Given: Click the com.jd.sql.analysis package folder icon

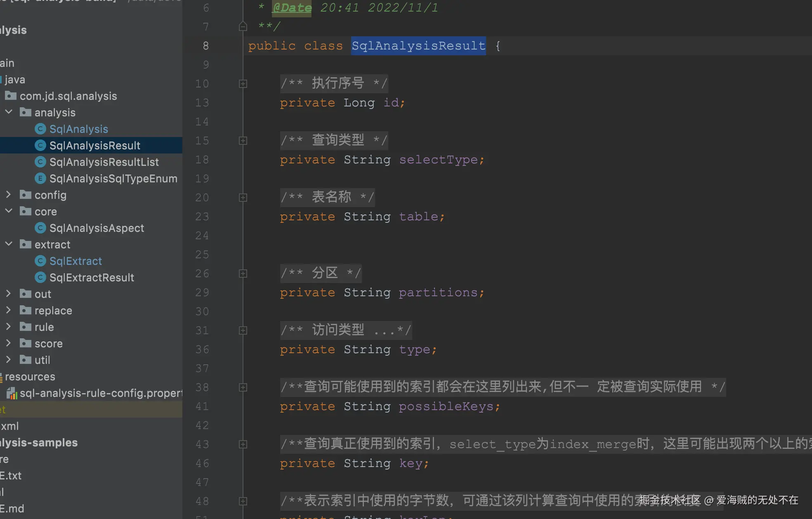Looking at the screenshot, I should 11,96.
